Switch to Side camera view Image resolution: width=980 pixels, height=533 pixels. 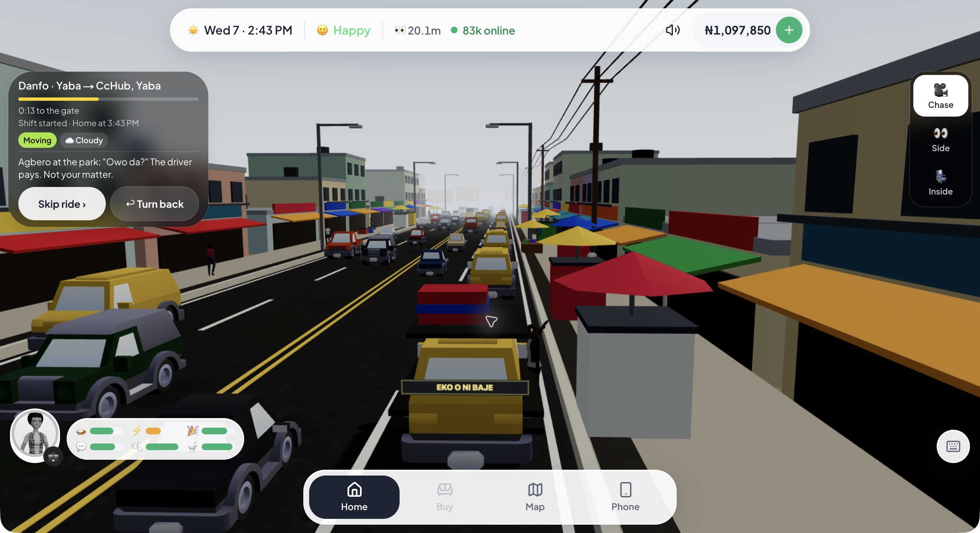940,139
